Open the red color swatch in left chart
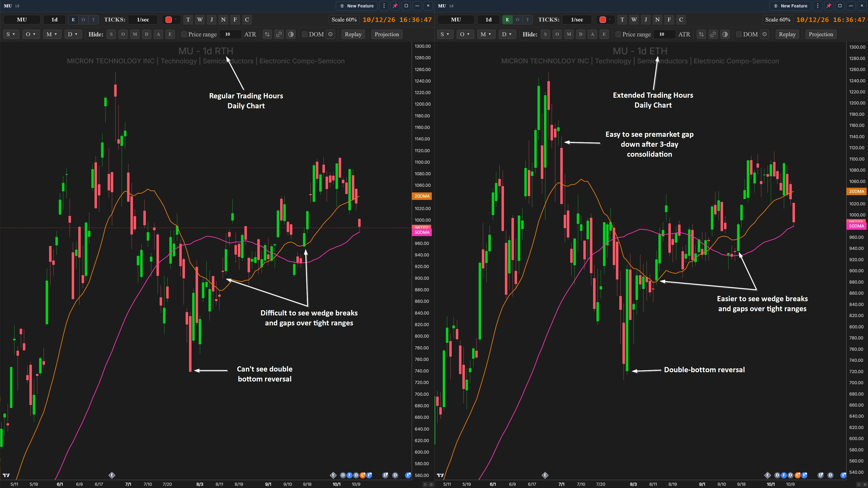 pos(169,19)
